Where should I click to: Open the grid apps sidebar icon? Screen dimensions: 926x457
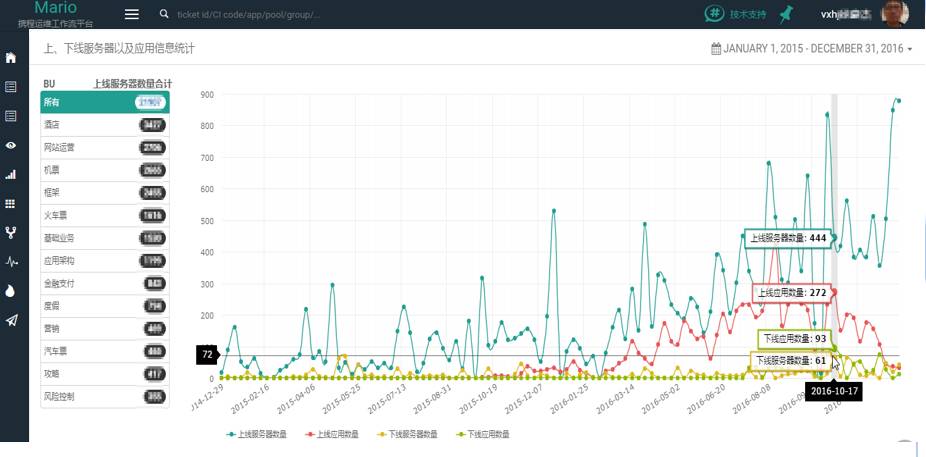click(11, 204)
